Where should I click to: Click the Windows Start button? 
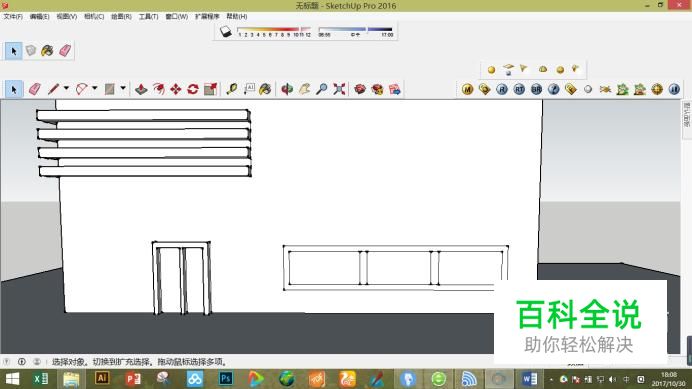tap(12, 379)
